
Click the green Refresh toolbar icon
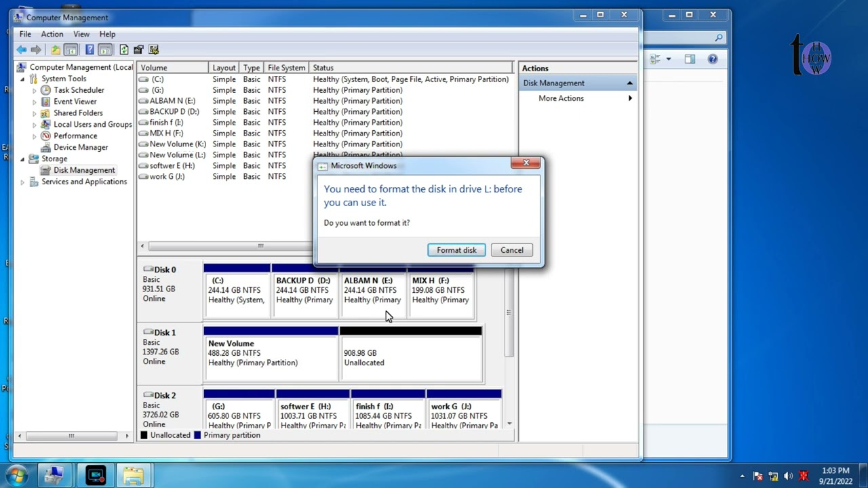pyautogui.click(x=123, y=49)
